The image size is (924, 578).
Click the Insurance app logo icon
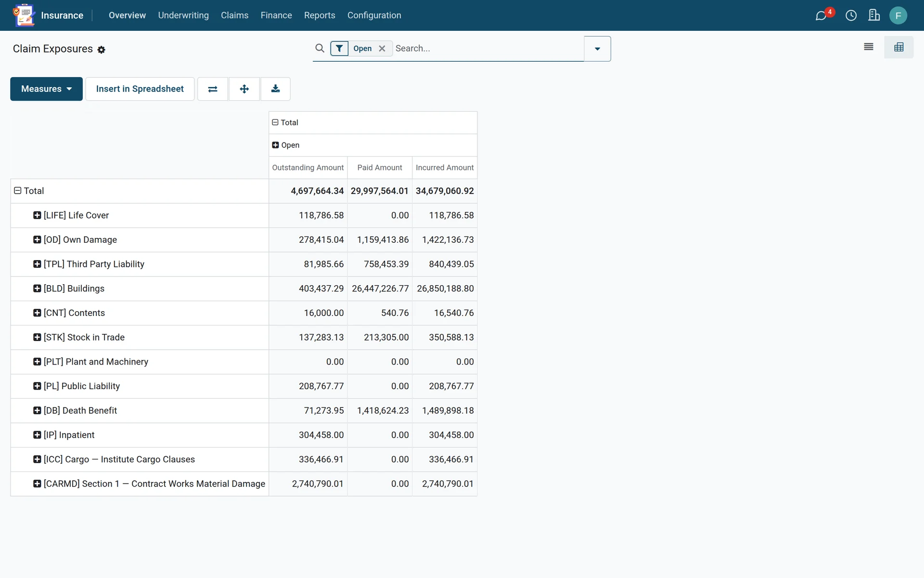pos(24,15)
